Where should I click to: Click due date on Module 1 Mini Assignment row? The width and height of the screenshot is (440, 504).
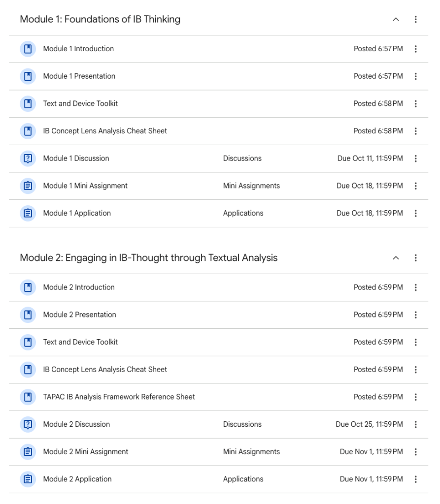[x=370, y=186]
